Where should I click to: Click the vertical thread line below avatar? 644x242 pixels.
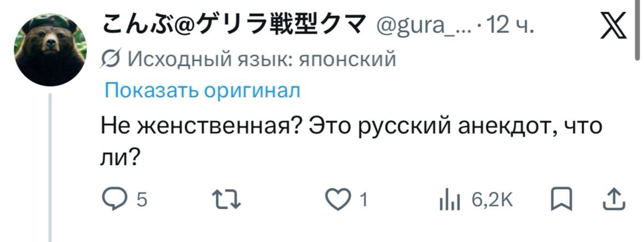(50, 164)
